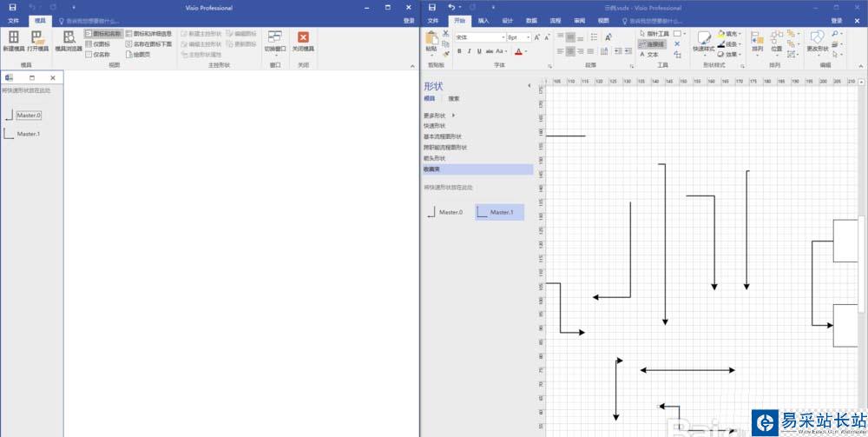This screenshot has height=437, width=868.
Task: Open 线条 line dropdown
Action: pyautogui.click(x=728, y=43)
